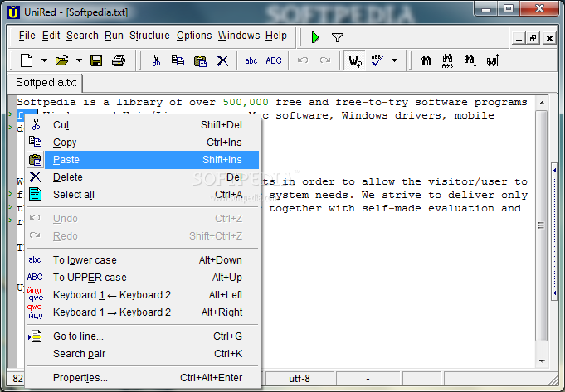Click the Find previous binoculars up-arrow icon
Viewport: 565px width, 392px height.
pos(493,60)
